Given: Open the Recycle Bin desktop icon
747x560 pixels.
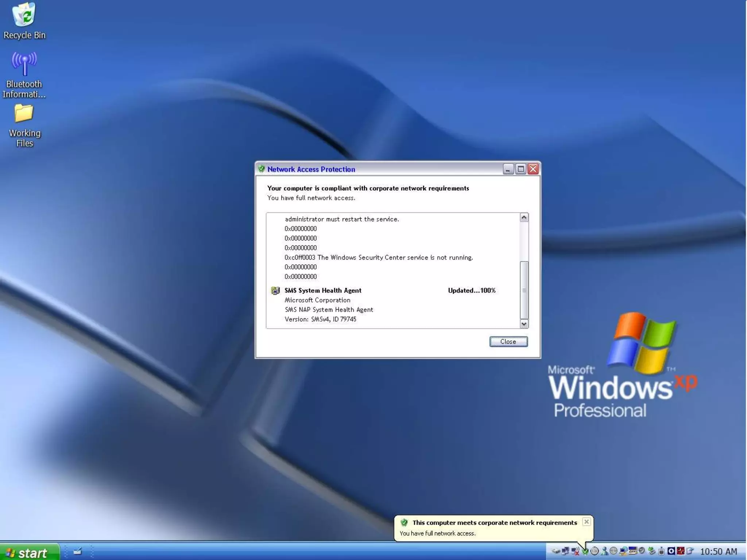Looking at the screenshot, I should pos(24,15).
